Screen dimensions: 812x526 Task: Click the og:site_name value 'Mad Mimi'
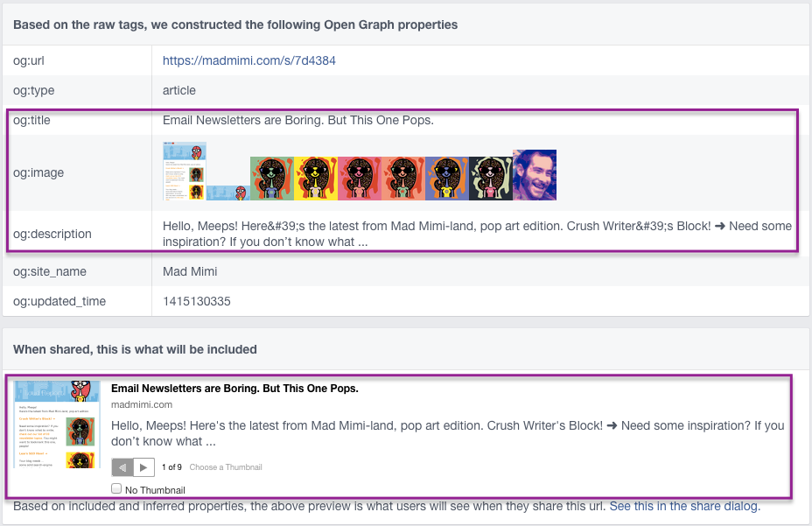click(x=190, y=271)
